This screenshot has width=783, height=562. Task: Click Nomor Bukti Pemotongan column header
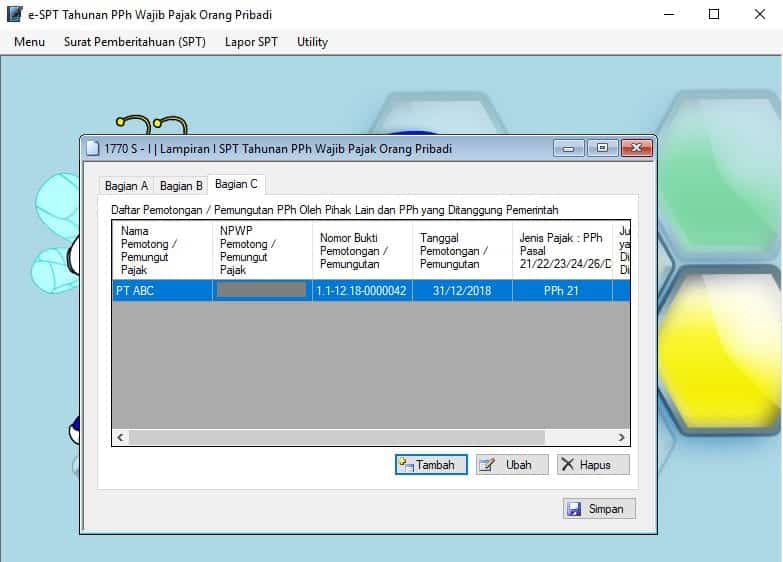(x=362, y=250)
